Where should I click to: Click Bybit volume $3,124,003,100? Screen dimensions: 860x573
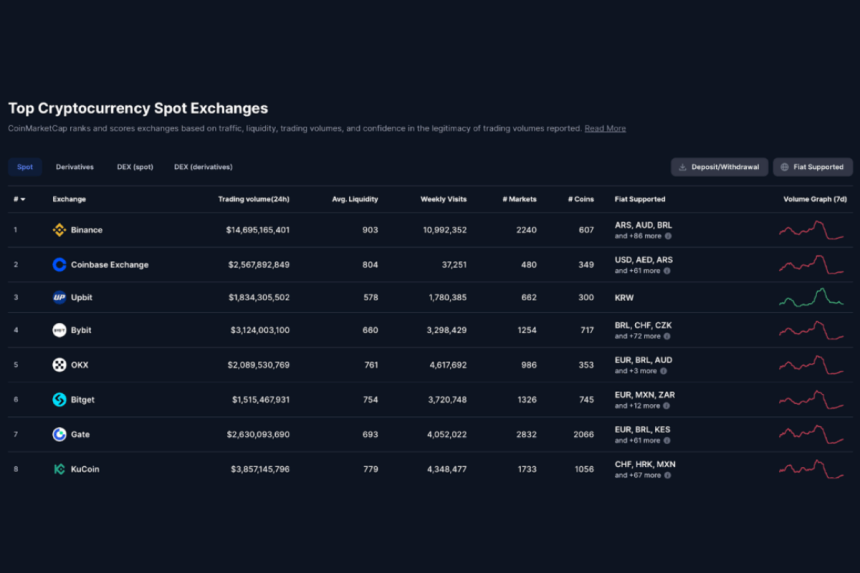260,330
